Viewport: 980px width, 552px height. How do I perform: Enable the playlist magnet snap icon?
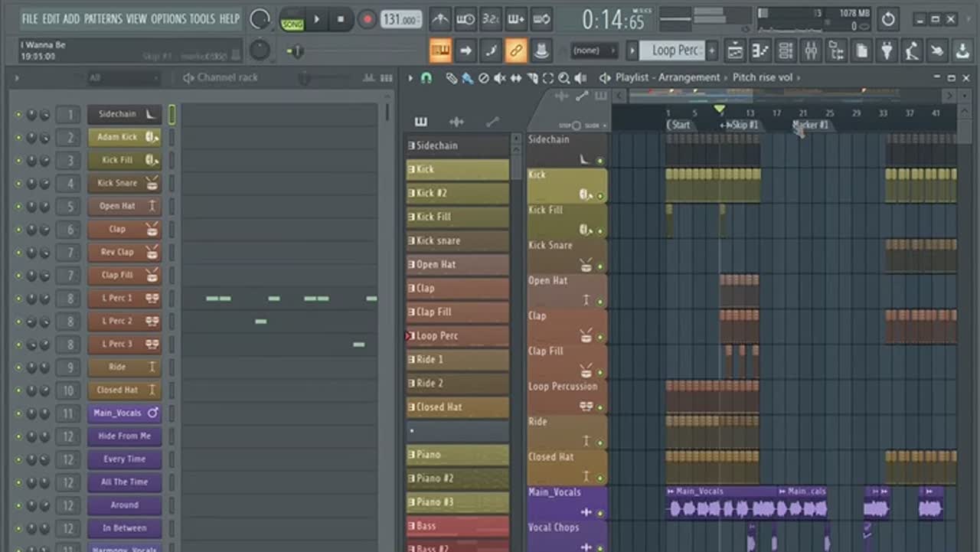coord(426,78)
